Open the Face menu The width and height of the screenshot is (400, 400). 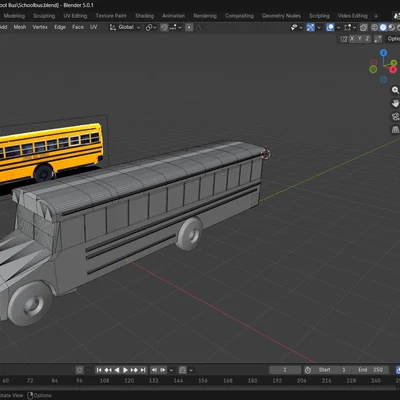tap(78, 27)
